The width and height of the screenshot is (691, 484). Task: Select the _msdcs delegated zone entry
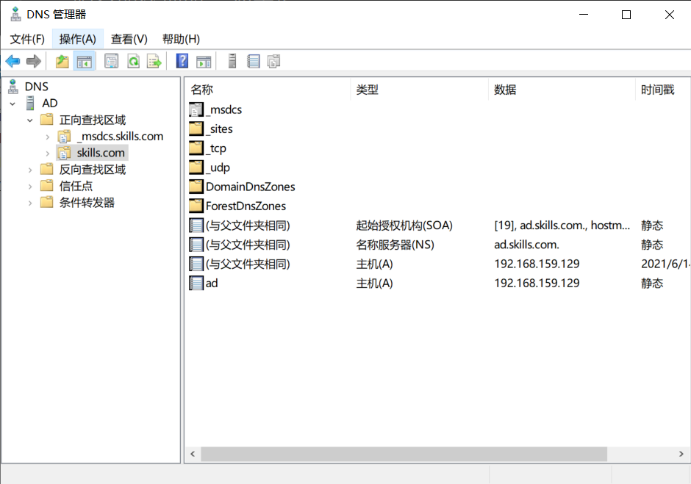coord(215,110)
